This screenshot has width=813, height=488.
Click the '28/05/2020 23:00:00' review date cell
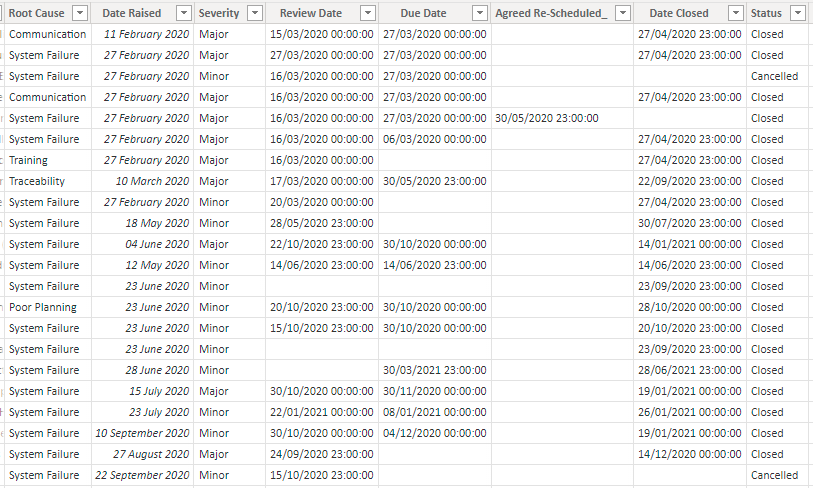[322, 223]
